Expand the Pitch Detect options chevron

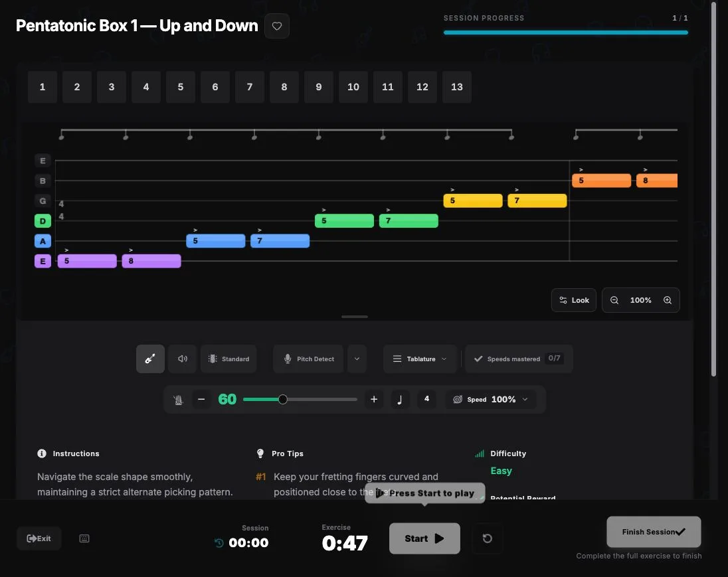pyautogui.click(x=357, y=359)
